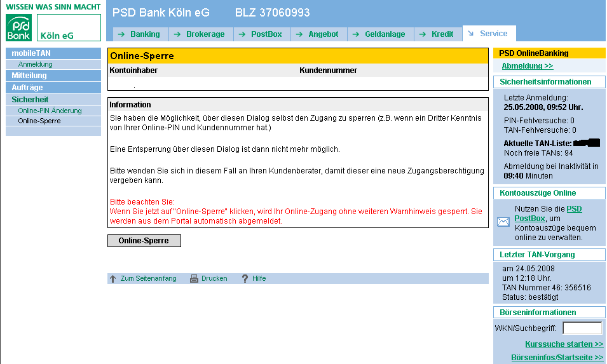Open the Börseninfos/Startseite >> link
This screenshot has height=364, width=607.
(x=557, y=358)
